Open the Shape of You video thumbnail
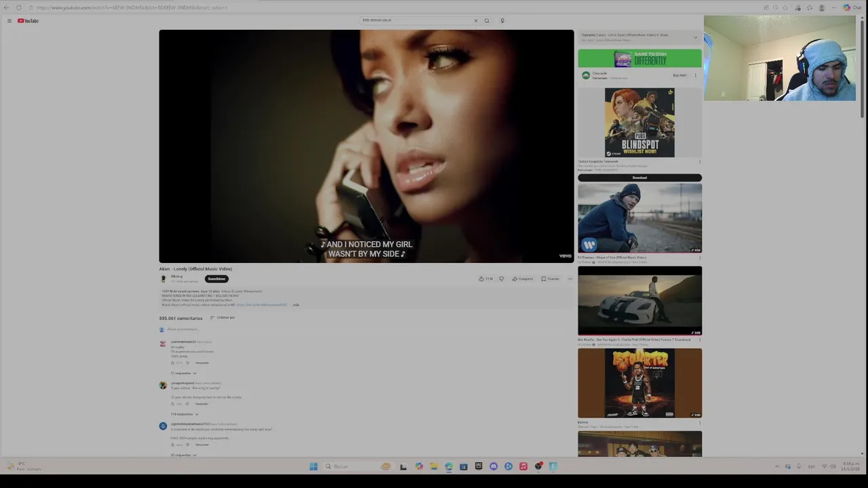This screenshot has width=868, height=488. point(639,218)
